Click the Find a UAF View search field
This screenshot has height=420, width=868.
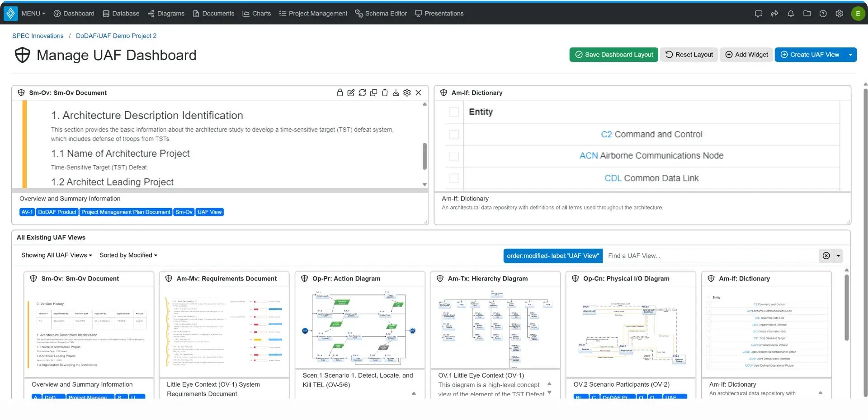(x=711, y=256)
